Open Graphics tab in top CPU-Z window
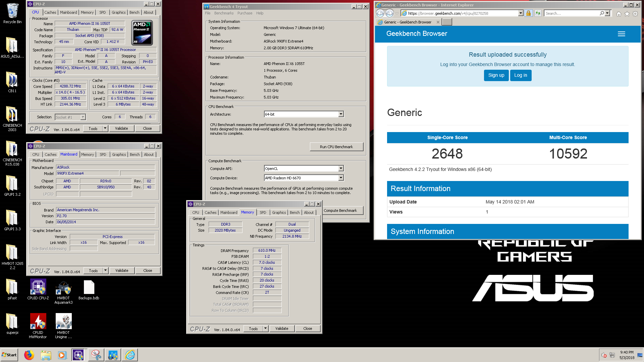 tap(119, 12)
